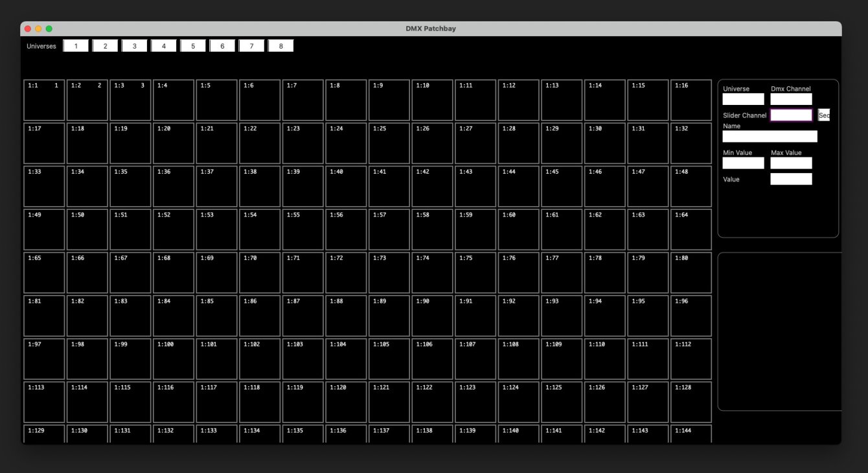Click the Universe input field
The height and width of the screenshot is (473, 868).
click(744, 99)
